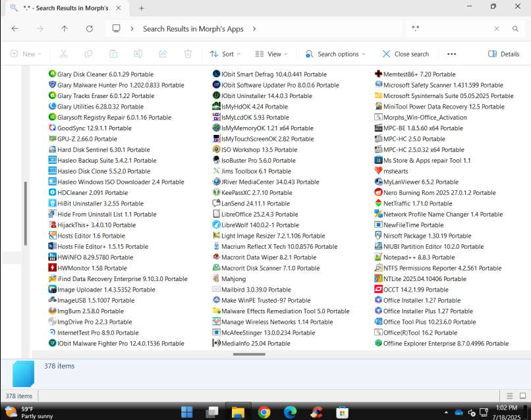Open a new File Explorer tab
The height and width of the screenshot is (420, 531).
click(x=142, y=8)
